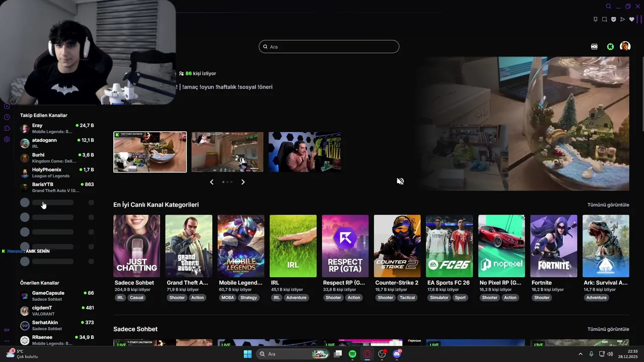Go to next featured stream
The image size is (644, 362).
[243, 182]
